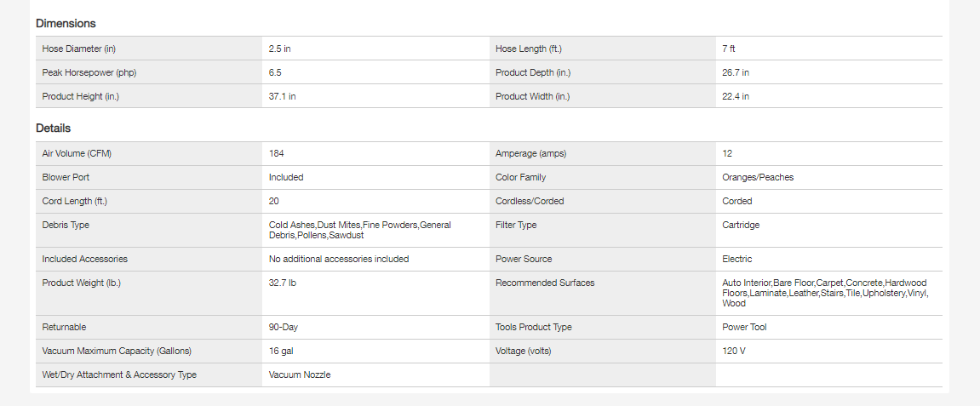Image resolution: width=980 pixels, height=406 pixels.
Task: Click the Recommended Surfaces values list
Action: pos(823,293)
